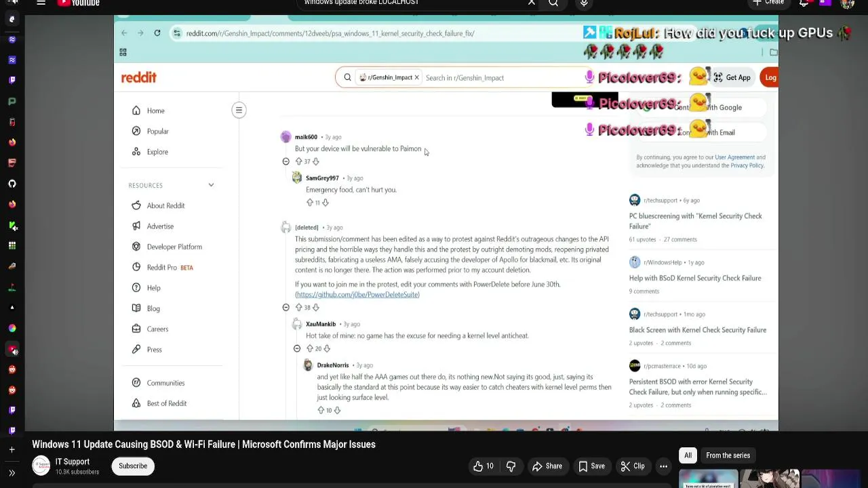Upvote XauMankib's comment
Screen dimensions: 868x488
click(x=309, y=348)
